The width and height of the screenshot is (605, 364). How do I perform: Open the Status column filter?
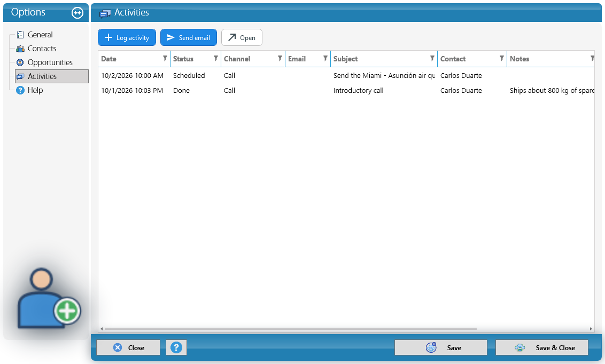pos(216,58)
